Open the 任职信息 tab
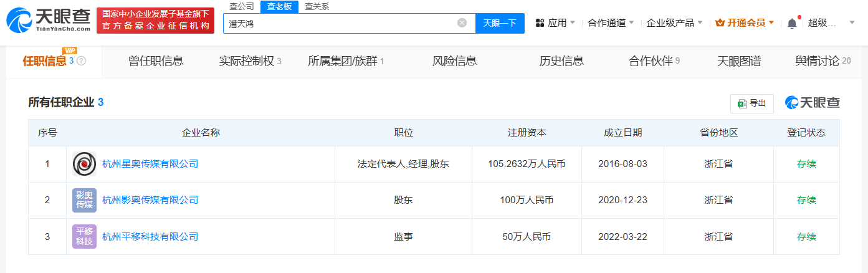This screenshot has width=868, height=273. tap(54, 61)
